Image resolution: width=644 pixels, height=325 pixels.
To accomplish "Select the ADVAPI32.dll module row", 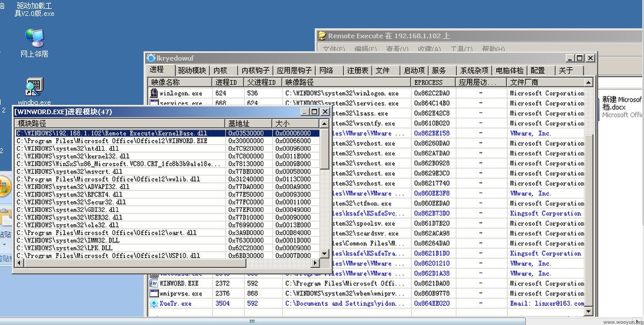I will point(167,187).
